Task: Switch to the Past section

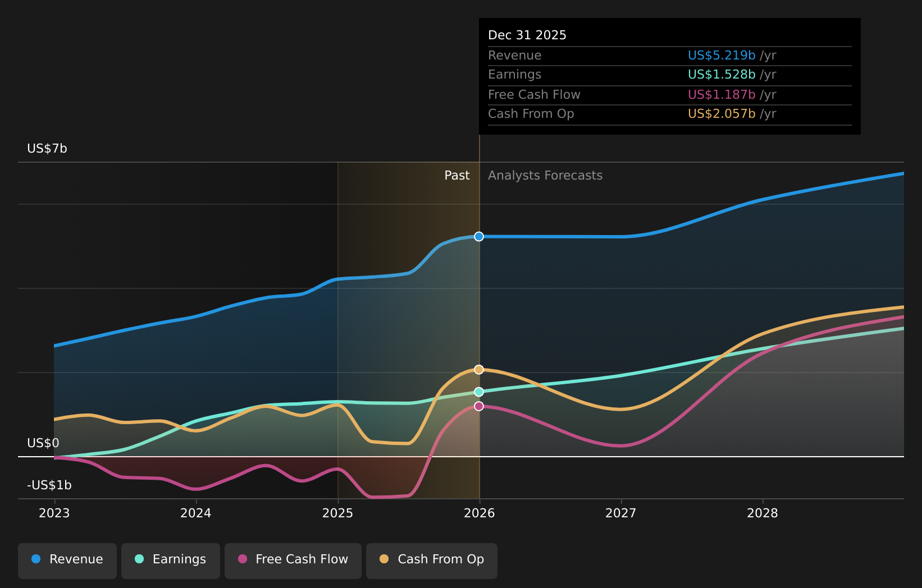Action: coord(457,175)
